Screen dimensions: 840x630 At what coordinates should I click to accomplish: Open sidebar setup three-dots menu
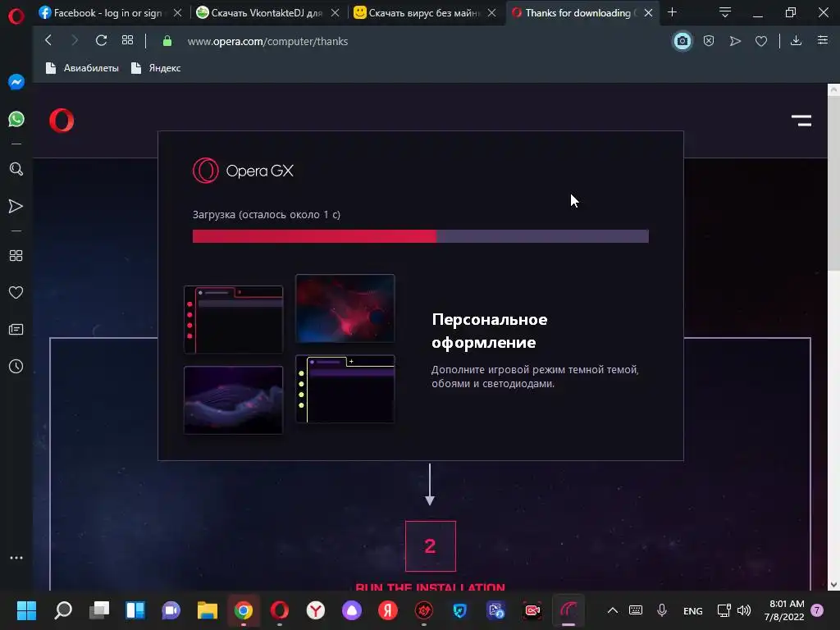point(16,558)
